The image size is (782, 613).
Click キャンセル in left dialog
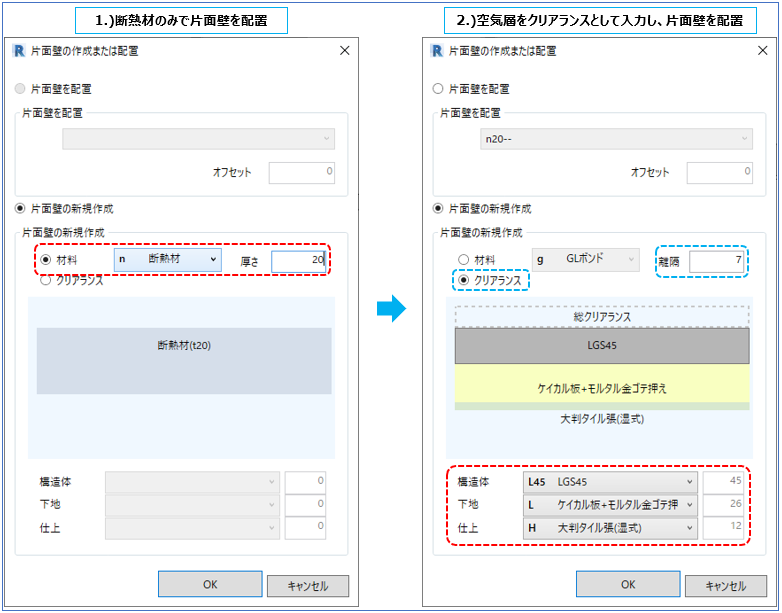coord(308,586)
